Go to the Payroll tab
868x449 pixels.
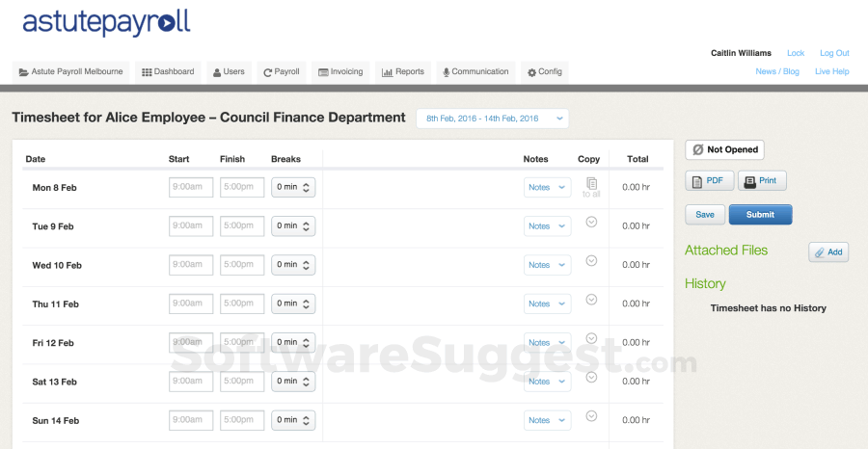282,72
